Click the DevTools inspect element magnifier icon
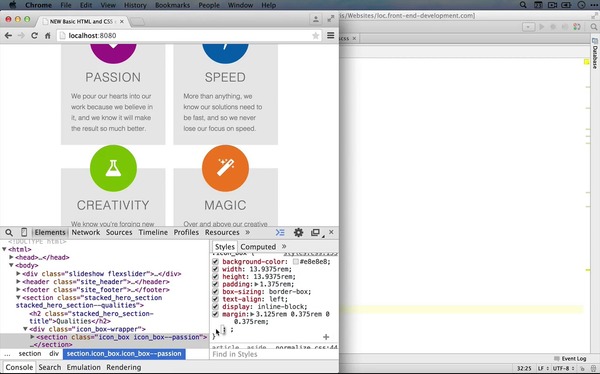Viewport: 600px width, 374px height. [9, 232]
